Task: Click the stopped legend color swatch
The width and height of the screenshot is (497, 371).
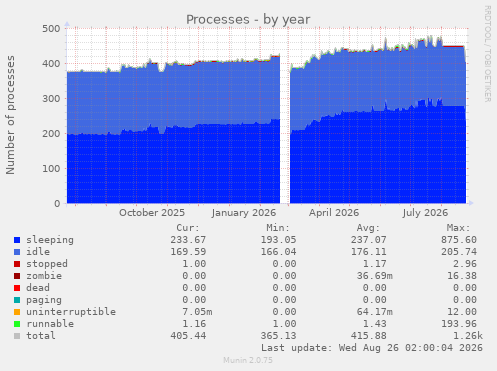Action: 17,264
